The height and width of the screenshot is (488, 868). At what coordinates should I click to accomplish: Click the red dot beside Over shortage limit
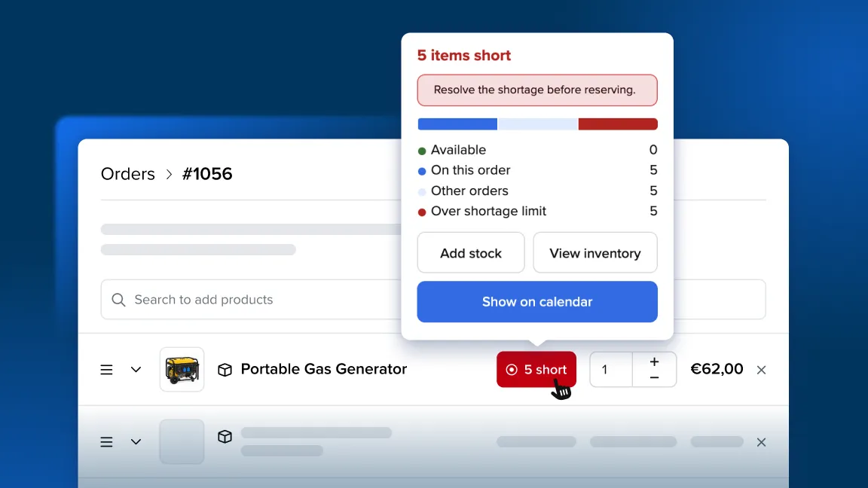[422, 212]
